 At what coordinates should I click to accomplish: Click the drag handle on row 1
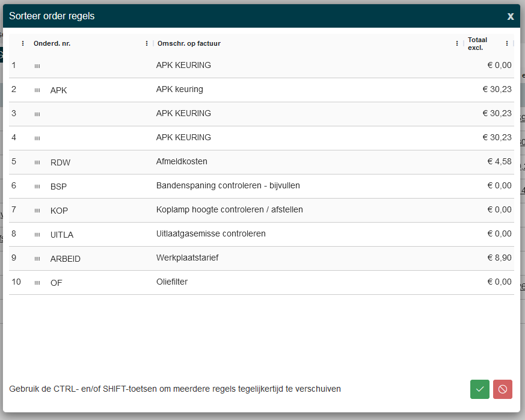coord(37,66)
